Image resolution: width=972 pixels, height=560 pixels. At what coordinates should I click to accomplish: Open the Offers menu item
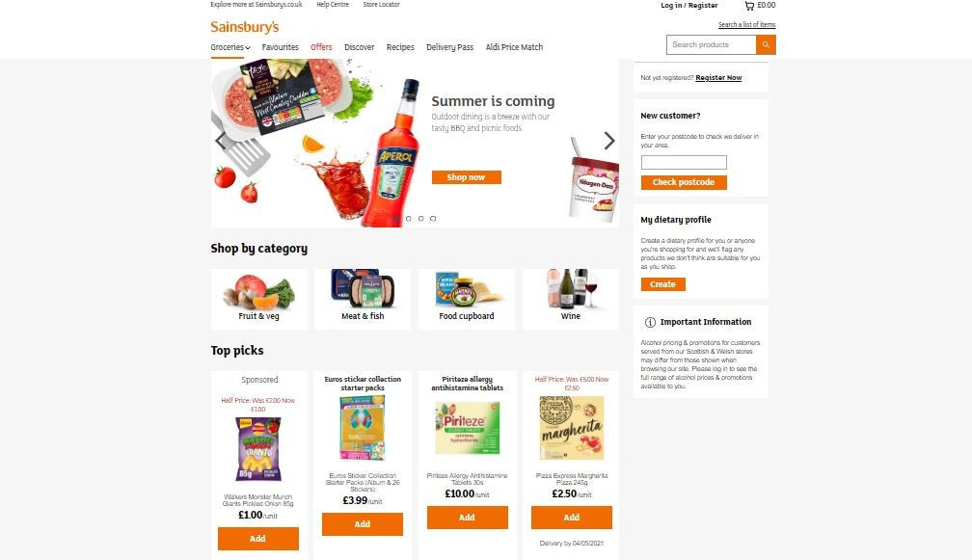coord(321,47)
